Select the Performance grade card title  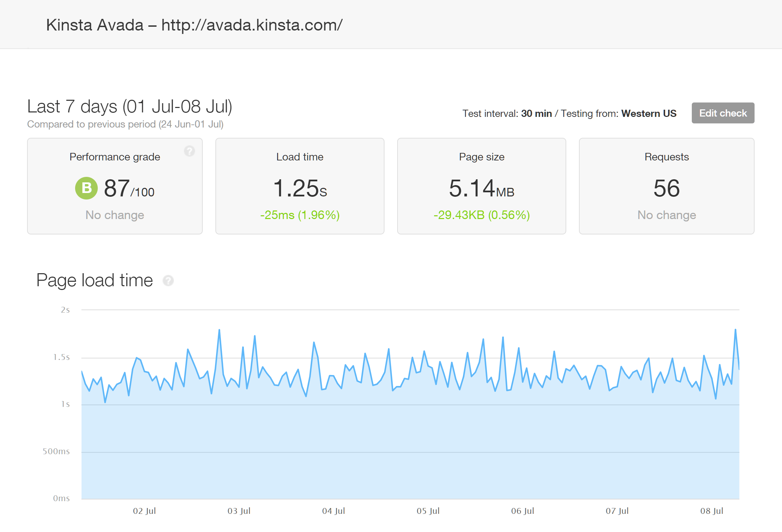tap(115, 157)
